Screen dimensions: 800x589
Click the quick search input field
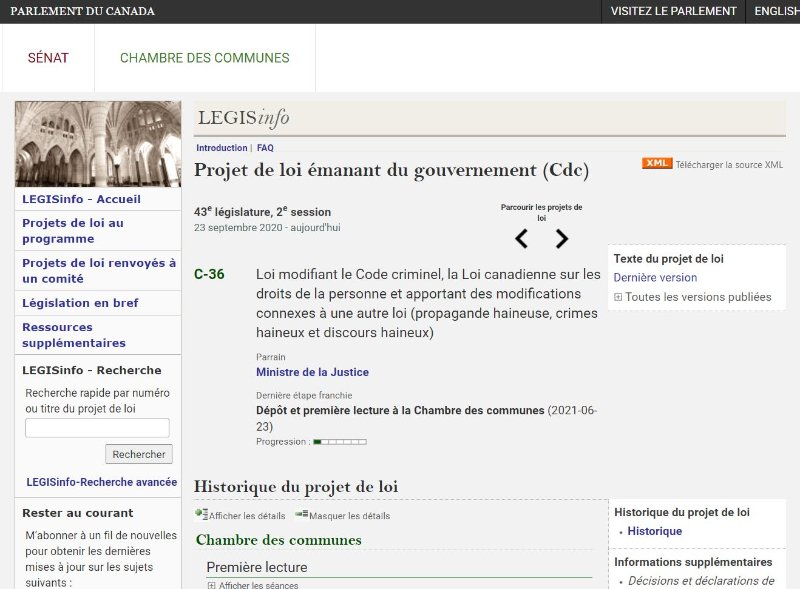97,428
